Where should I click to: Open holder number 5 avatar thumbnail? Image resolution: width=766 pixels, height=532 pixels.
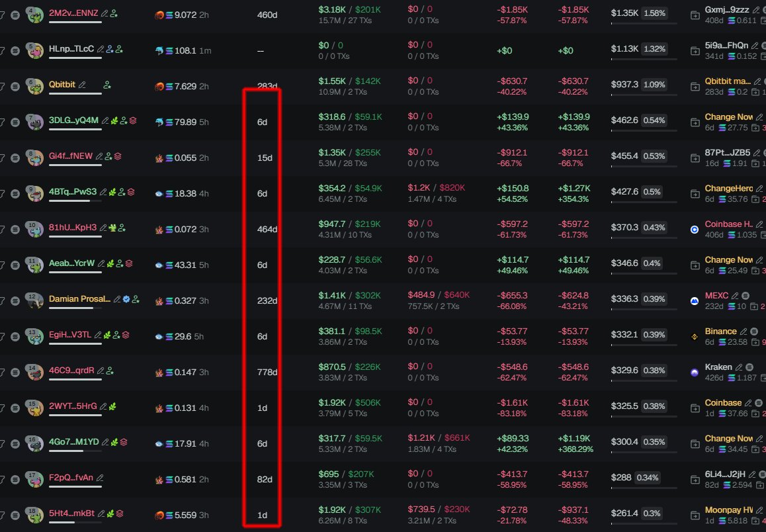(34, 50)
